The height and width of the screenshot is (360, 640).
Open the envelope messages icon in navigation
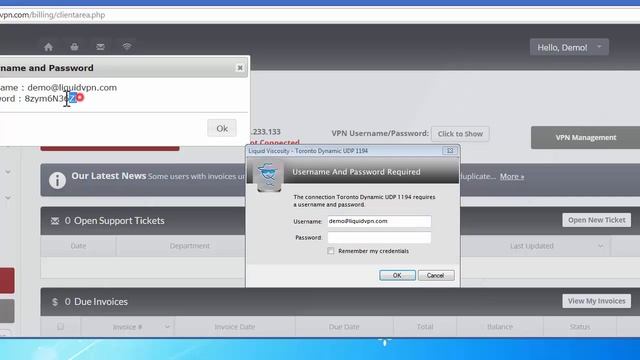tap(100, 47)
